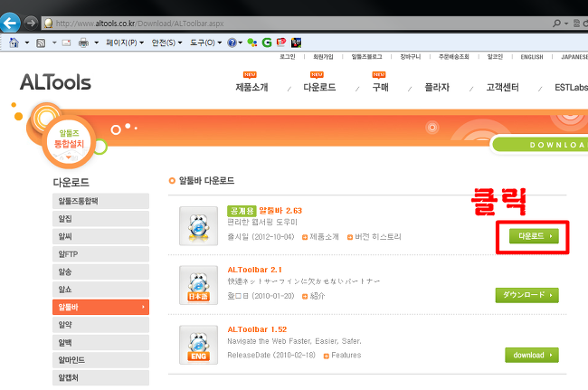
Task: Click the ALTools logo
Action: tap(55, 82)
